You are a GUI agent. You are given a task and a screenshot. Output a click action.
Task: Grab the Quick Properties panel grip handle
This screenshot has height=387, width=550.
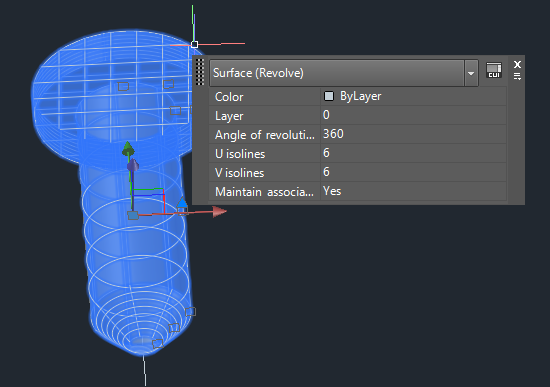[x=200, y=72]
